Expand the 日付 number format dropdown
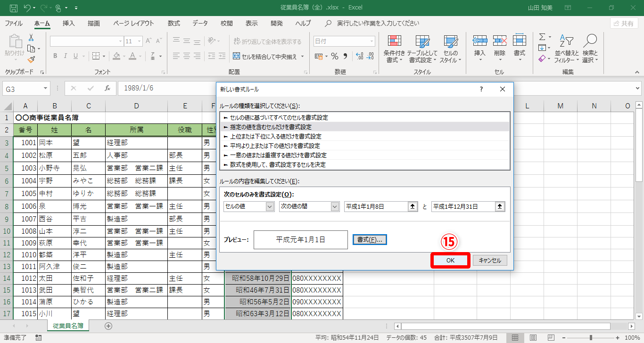The image size is (644, 343). 372,41
